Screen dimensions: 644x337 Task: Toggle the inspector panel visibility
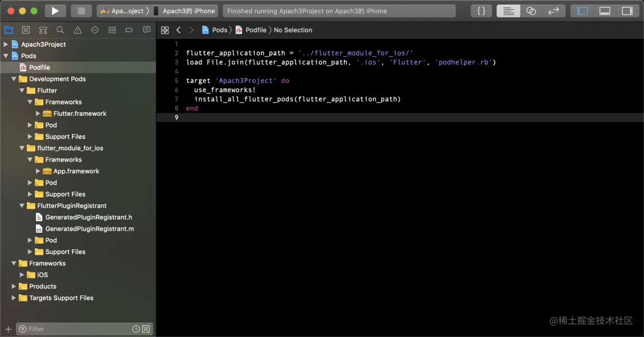coord(627,11)
